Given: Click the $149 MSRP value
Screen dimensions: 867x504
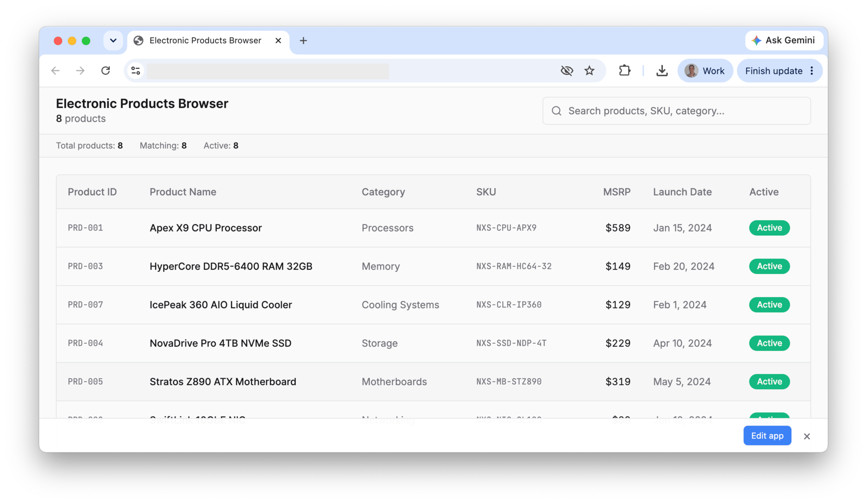Looking at the screenshot, I should click(618, 266).
